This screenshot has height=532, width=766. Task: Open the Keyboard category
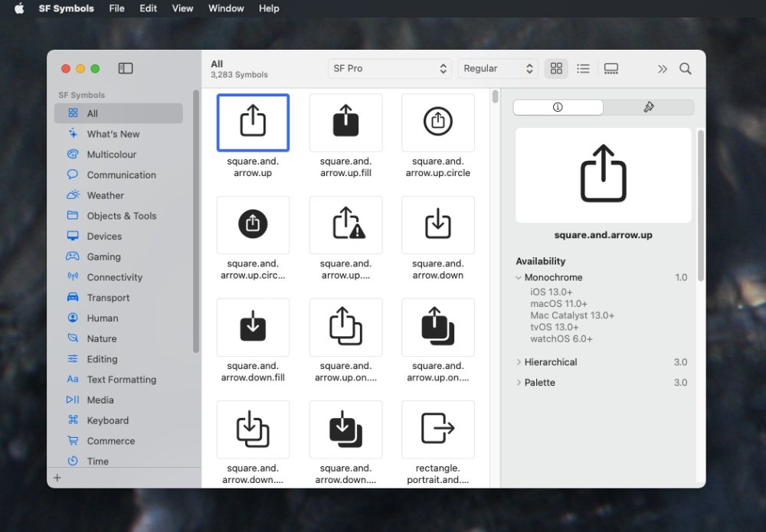pos(119,421)
